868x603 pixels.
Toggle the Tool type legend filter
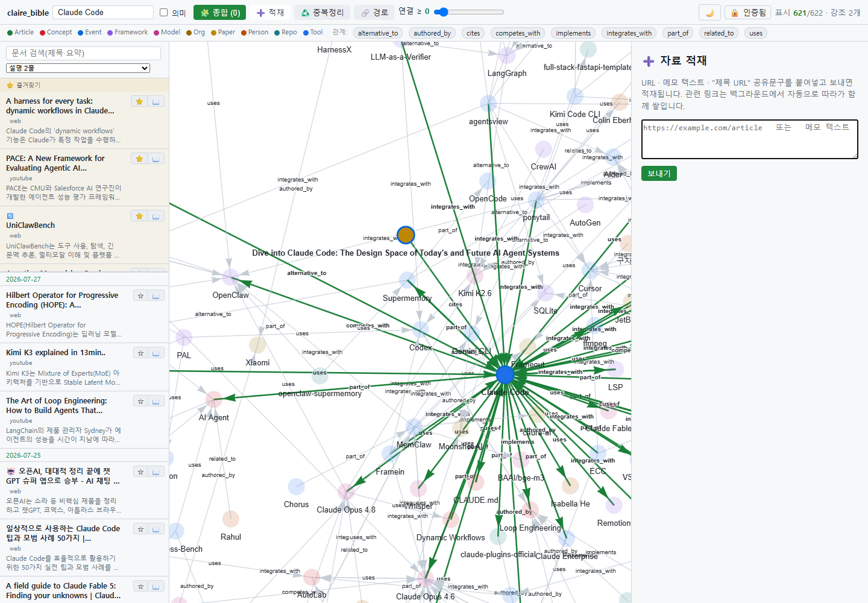click(313, 33)
